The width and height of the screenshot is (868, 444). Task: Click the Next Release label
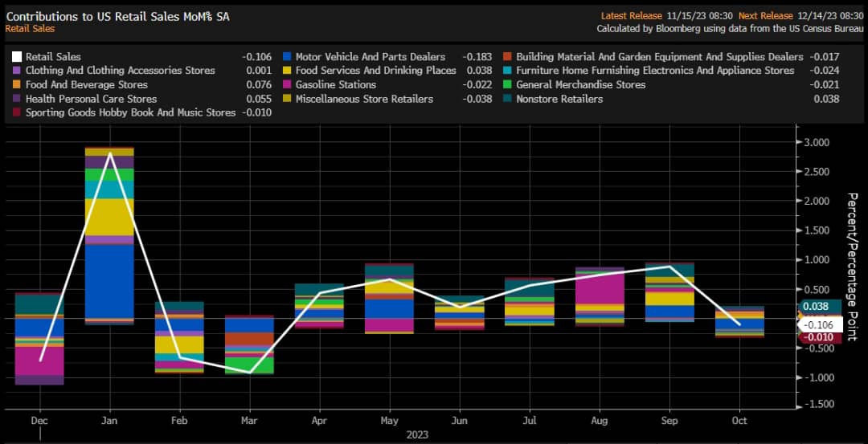tap(764, 16)
